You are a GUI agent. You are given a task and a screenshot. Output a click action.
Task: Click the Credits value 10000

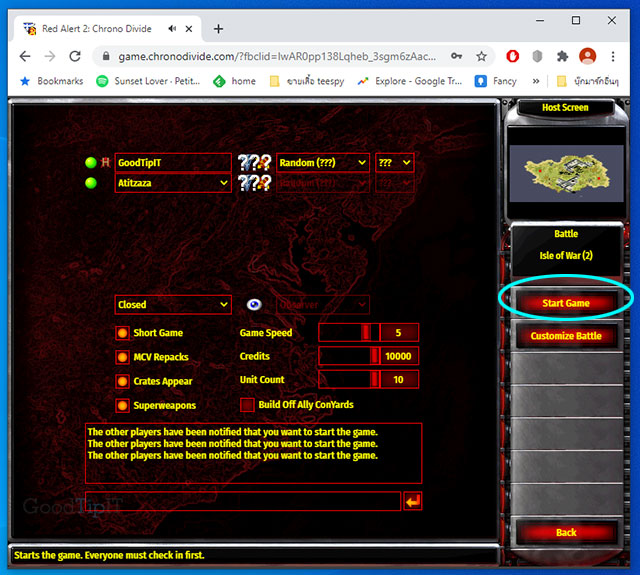coord(399,356)
